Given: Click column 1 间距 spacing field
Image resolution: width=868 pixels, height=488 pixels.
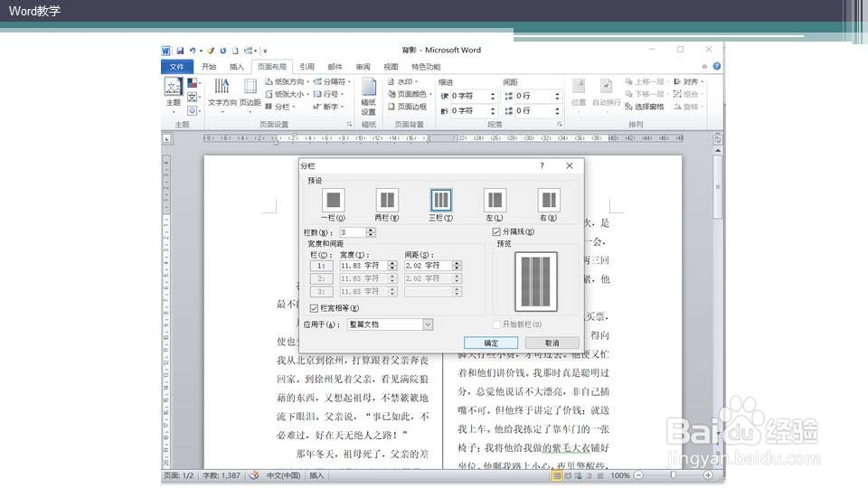Looking at the screenshot, I should 429,266.
